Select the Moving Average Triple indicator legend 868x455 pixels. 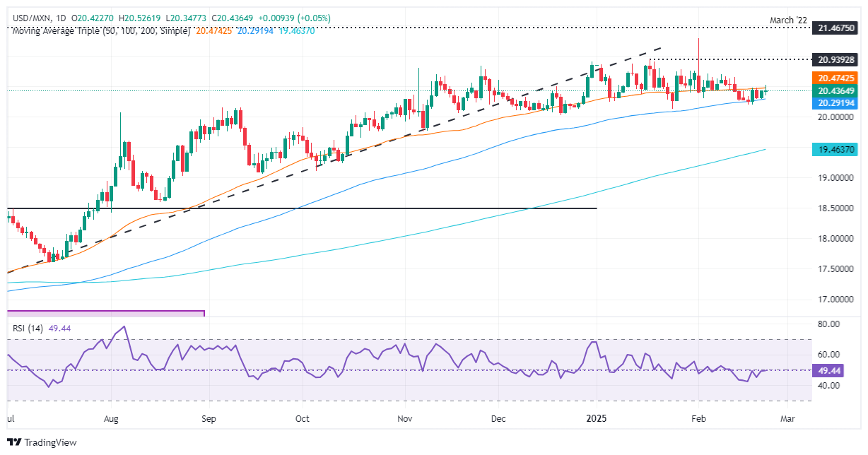pos(99,32)
